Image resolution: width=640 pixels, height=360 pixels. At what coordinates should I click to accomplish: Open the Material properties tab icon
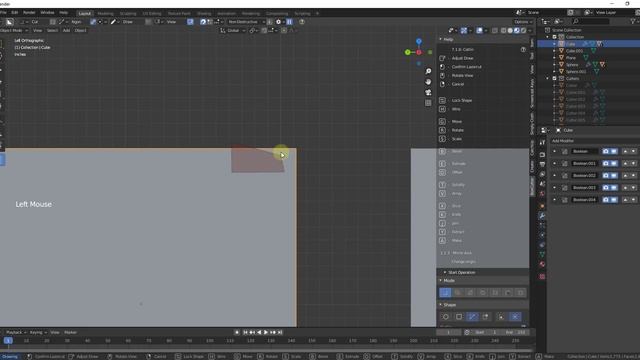tap(542, 264)
